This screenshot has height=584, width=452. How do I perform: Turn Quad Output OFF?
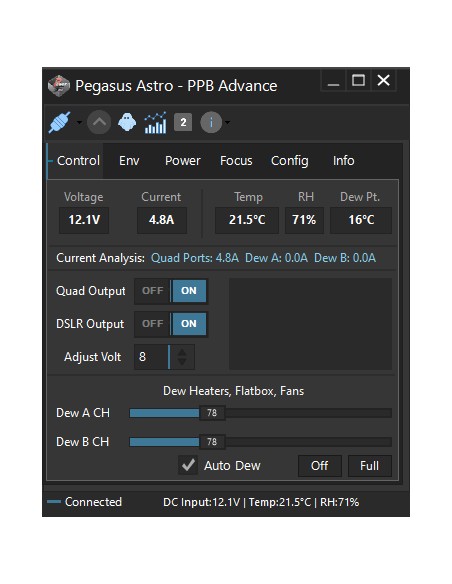pos(153,291)
